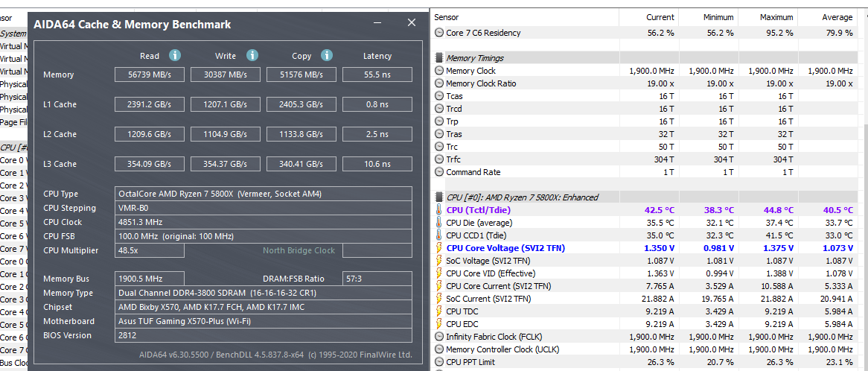Click the Average column header
The image size is (868, 371).
pos(837,17)
